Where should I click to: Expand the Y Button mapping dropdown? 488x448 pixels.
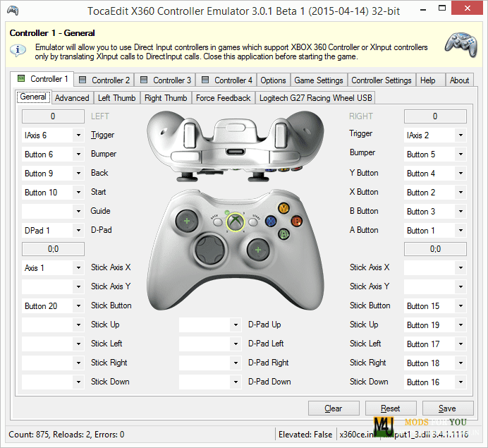[x=460, y=173]
